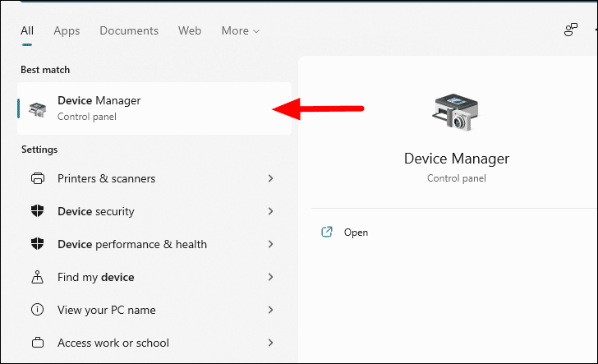Click the Device Manager icon in best match

pos(38,109)
